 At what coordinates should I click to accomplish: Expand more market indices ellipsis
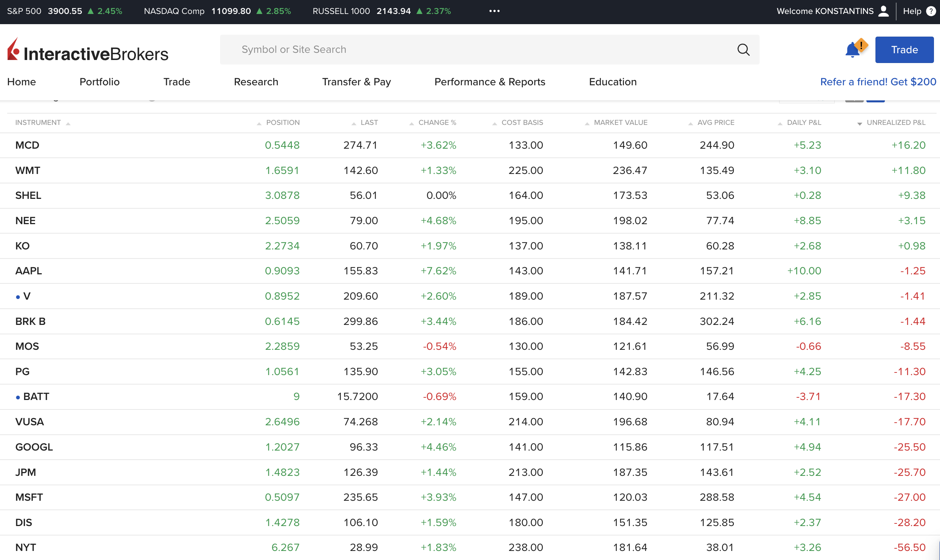(495, 11)
